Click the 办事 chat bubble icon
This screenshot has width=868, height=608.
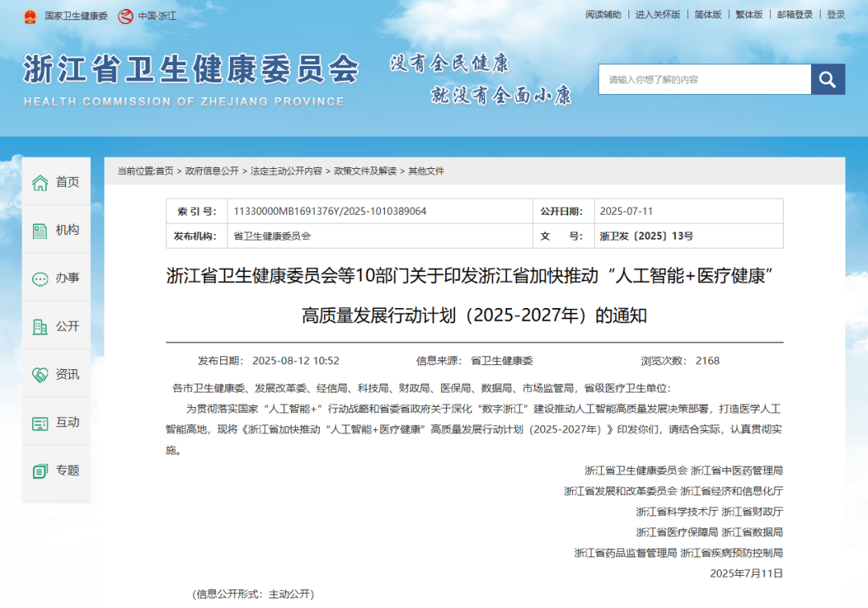40,279
